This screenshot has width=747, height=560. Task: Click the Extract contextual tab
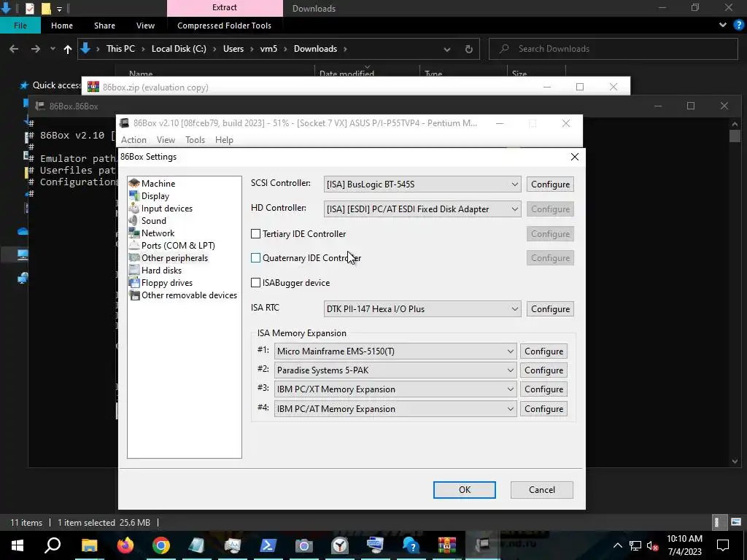[225, 7]
